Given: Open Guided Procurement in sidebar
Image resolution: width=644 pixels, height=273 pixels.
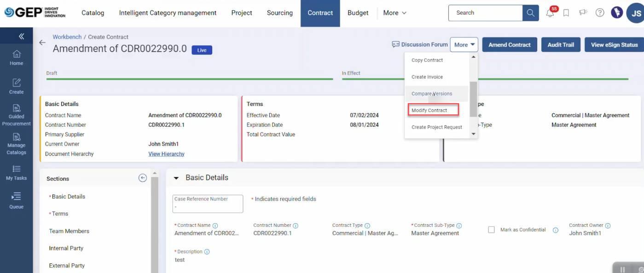Looking at the screenshot, I should 17,115.
